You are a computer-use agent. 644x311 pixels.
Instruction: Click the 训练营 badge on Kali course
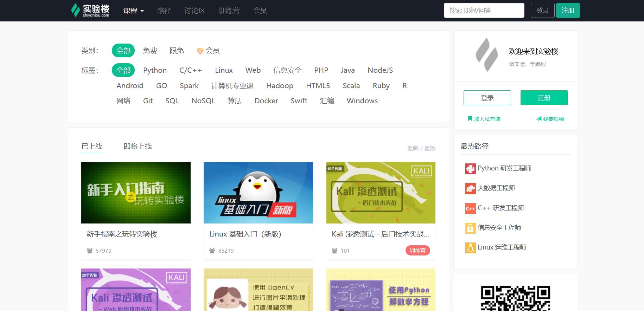417,251
